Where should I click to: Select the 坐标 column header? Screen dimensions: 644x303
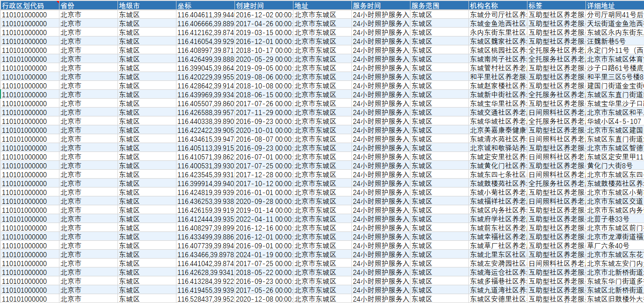click(205, 6)
